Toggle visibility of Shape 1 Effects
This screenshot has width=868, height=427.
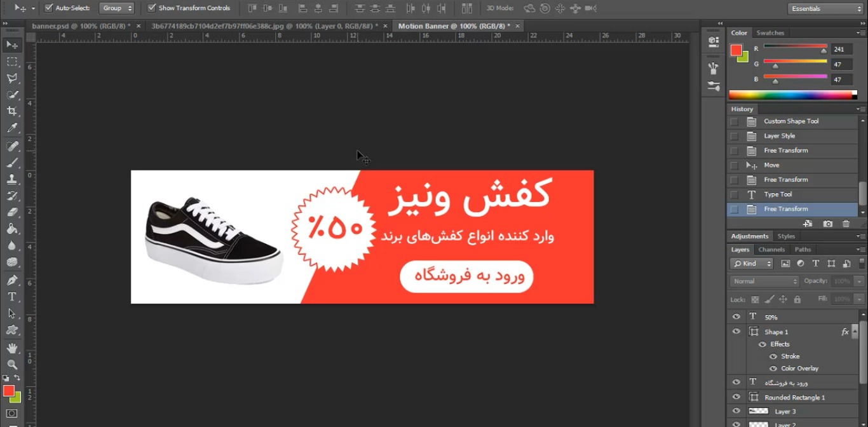click(763, 344)
